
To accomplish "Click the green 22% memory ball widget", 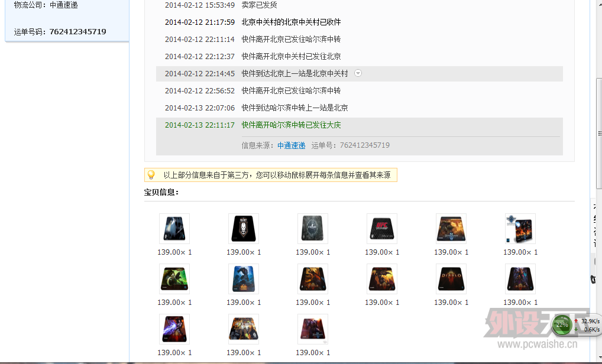I will 562,325.
